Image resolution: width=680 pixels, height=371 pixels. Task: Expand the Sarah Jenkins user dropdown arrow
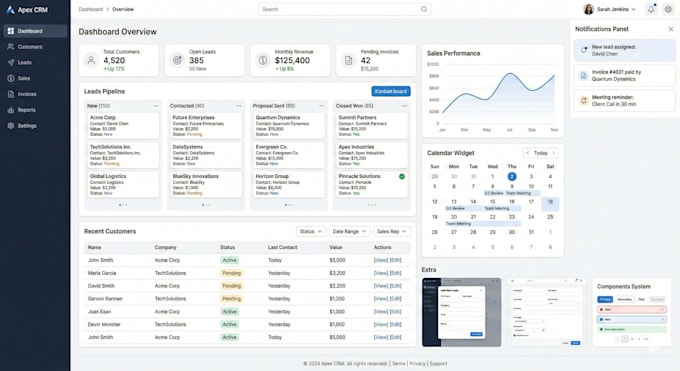pyautogui.click(x=633, y=9)
